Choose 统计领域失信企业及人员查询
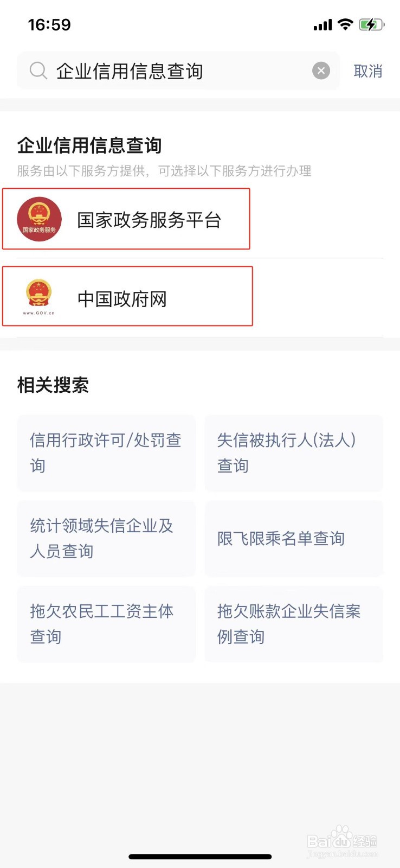 click(x=106, y=538)
